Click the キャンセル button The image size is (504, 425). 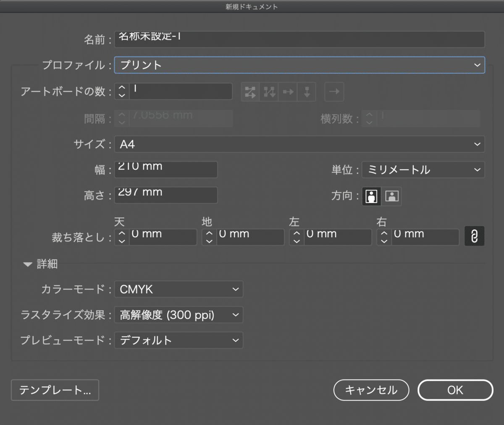[x=371, y=390]
